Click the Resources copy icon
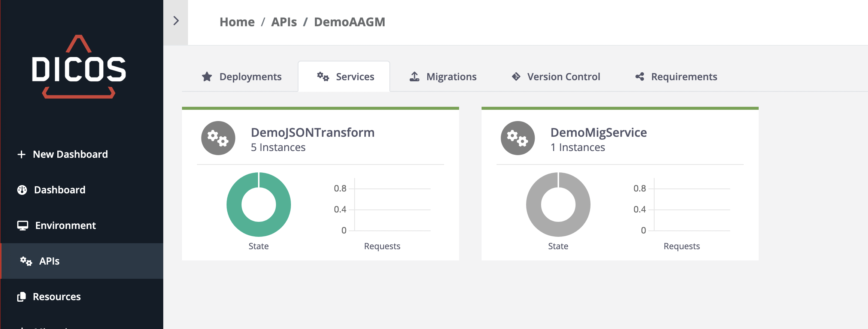Image resolution: width=868 pixels, height=329 pixels. pyautogui.click(x=22, y=297)
